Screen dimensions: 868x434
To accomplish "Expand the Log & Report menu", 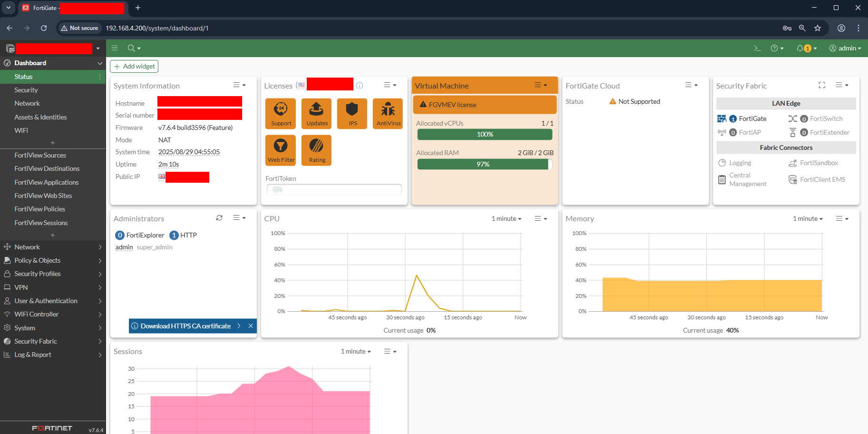I will [x=53, y=355].
